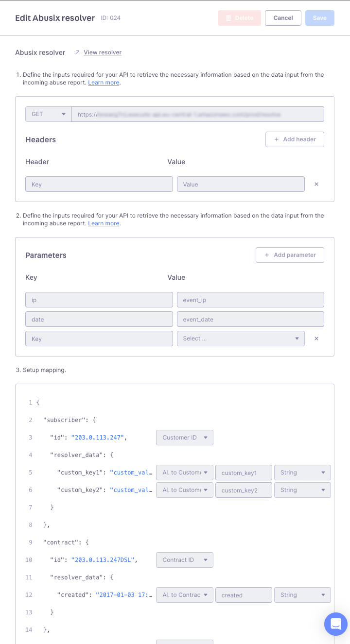
Task: Click the plus Add parameter button
Action: [290, 255]
